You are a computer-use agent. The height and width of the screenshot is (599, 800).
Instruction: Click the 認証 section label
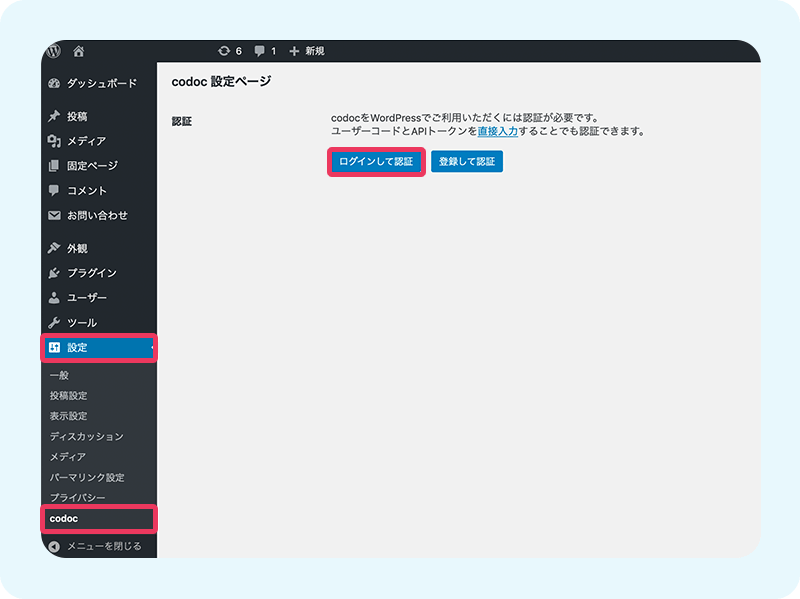click(182, 121)
